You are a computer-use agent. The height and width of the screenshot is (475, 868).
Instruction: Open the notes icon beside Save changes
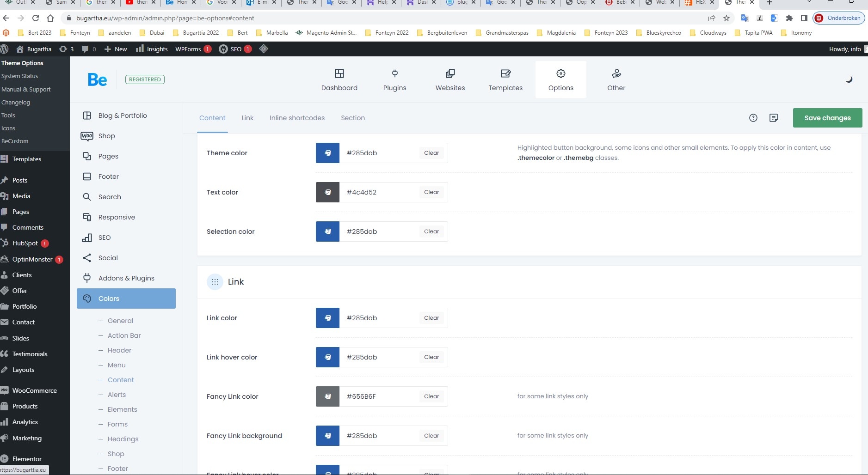point(774,118)
